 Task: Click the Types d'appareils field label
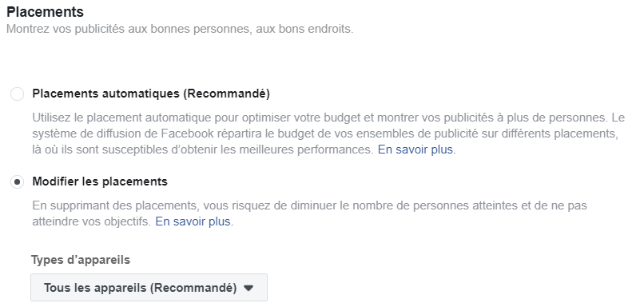tap(81, 260)
